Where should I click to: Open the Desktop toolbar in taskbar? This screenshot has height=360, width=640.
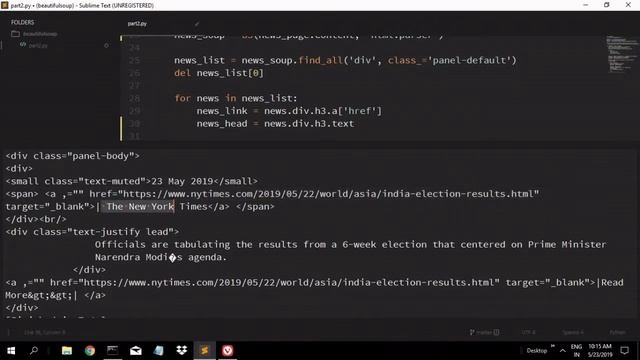tap(536, 351)
